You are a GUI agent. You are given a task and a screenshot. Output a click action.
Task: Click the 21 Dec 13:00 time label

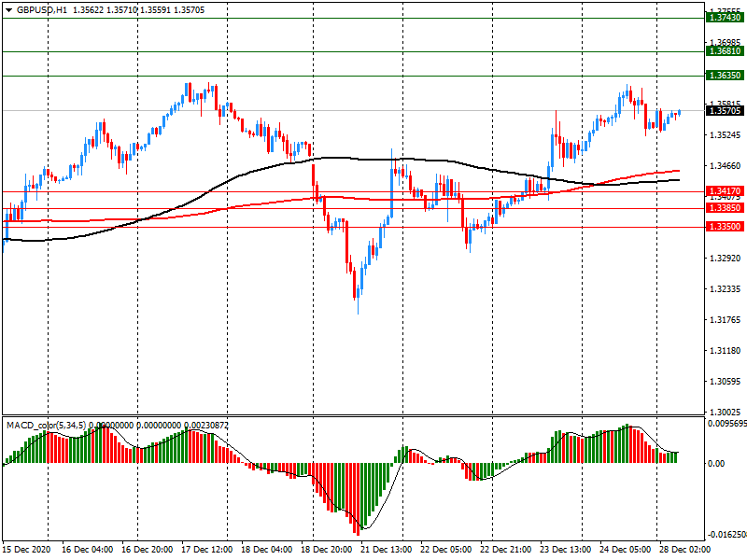[x=386, y=549]
